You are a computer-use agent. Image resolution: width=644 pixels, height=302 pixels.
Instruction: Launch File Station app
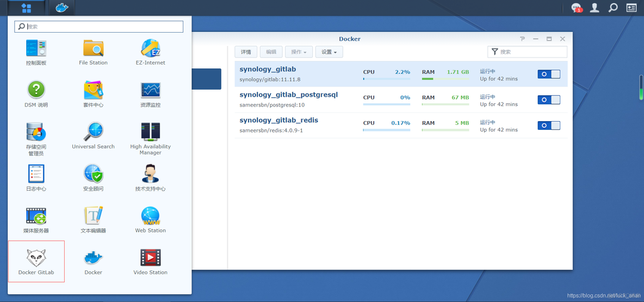(93, 52)
